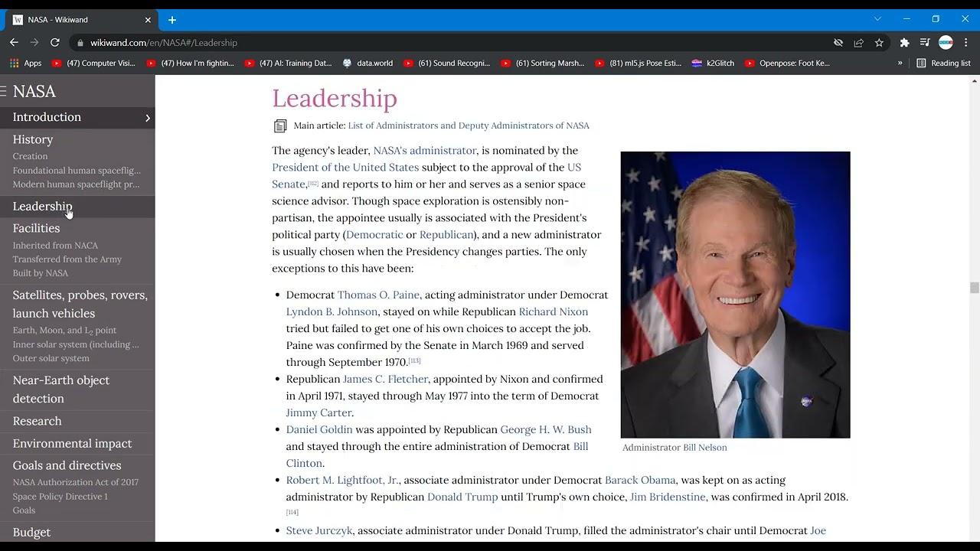Open the Sound Recogni... bookmark

pyautogui.click(x=446, y=64)
